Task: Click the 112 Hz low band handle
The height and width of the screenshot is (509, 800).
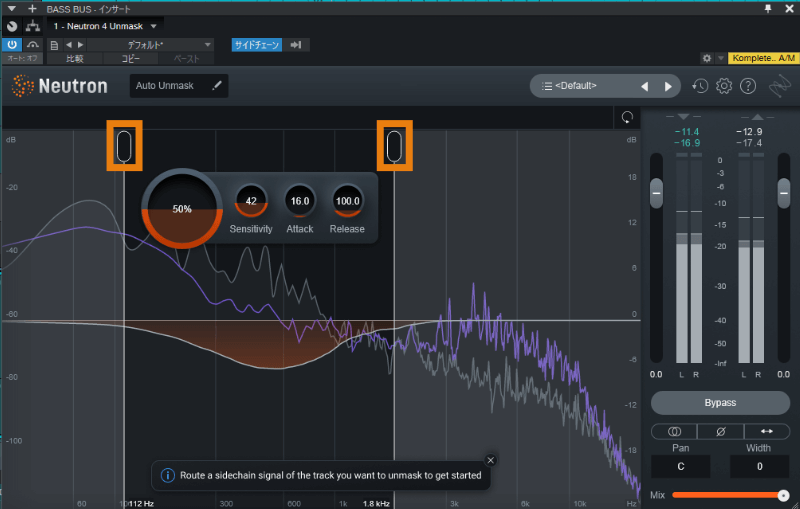Action: (124, 146)
